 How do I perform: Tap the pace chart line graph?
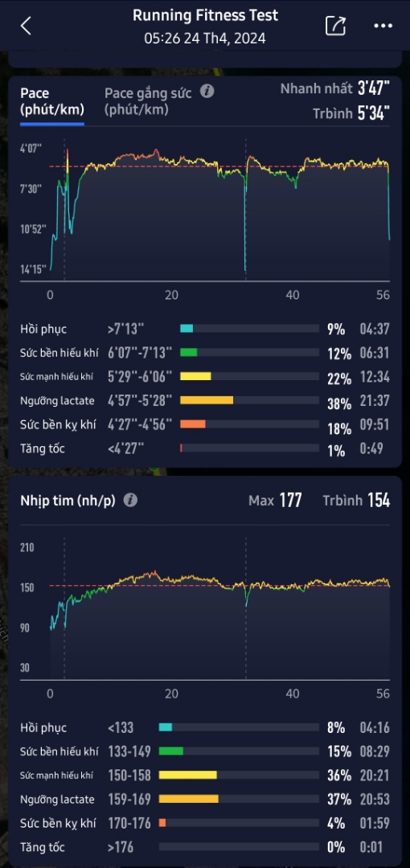click(x=220, y=211)
